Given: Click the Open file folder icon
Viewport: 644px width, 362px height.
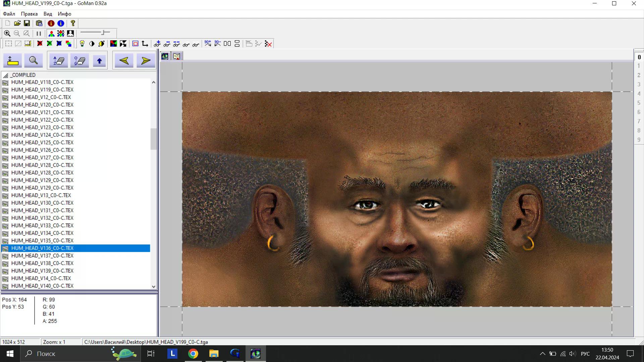Looking at the screenshot, I should pos(17,23).
